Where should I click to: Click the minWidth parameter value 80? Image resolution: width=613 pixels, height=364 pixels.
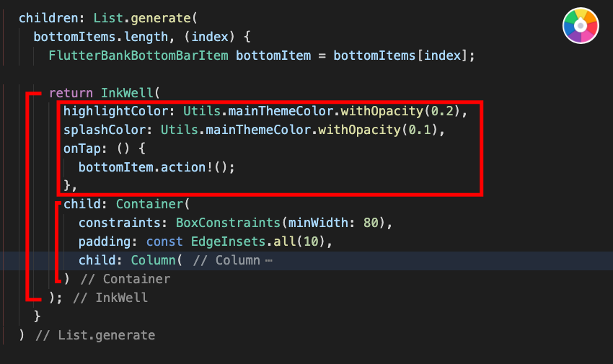coord(371,223)
